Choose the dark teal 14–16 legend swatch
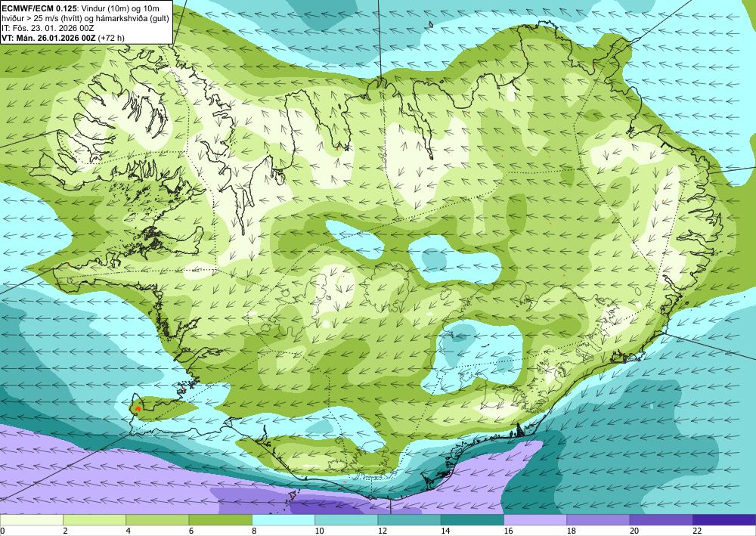The width and height of the screenshot is (756, 536). (472, 520)
